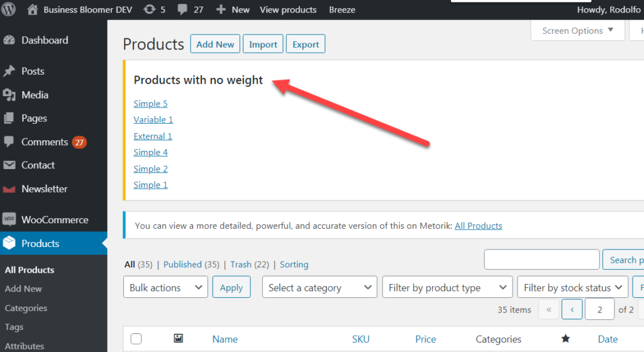This screenshot has width=644, height=352.
Task: Click the Comments speech bubble sidebar icon
Action: tap(9, 142)
